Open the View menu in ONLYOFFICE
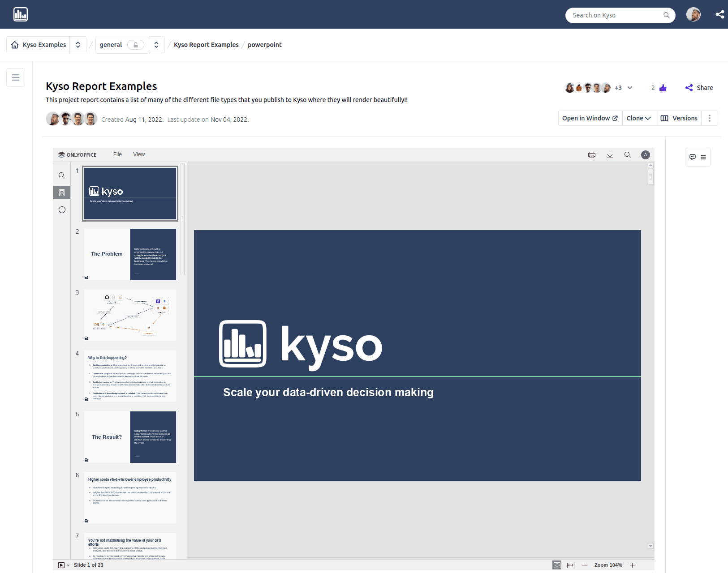Image resolution: width=728 pixels, height=573 pixels. 139,154
